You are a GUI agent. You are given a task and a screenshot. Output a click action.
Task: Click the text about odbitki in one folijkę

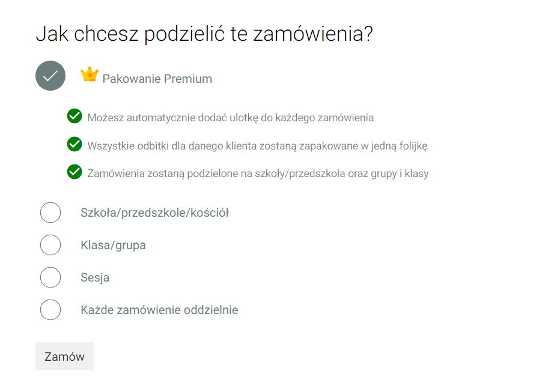coord(257,146)
